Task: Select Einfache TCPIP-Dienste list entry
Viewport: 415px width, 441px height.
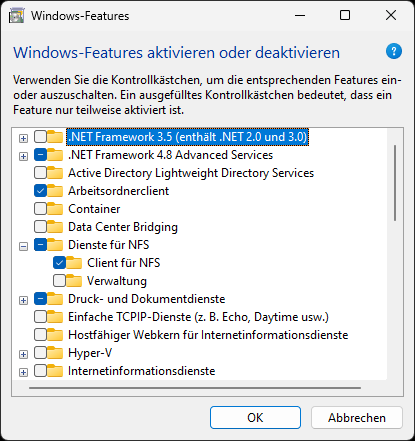Action: pyautogui.click(x=198, y=317)
